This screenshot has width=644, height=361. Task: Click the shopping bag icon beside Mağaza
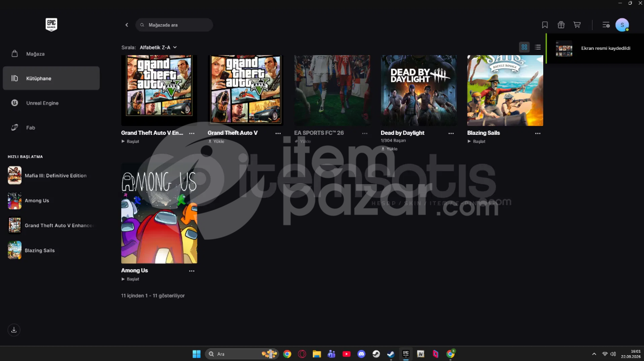pos(15,54)
